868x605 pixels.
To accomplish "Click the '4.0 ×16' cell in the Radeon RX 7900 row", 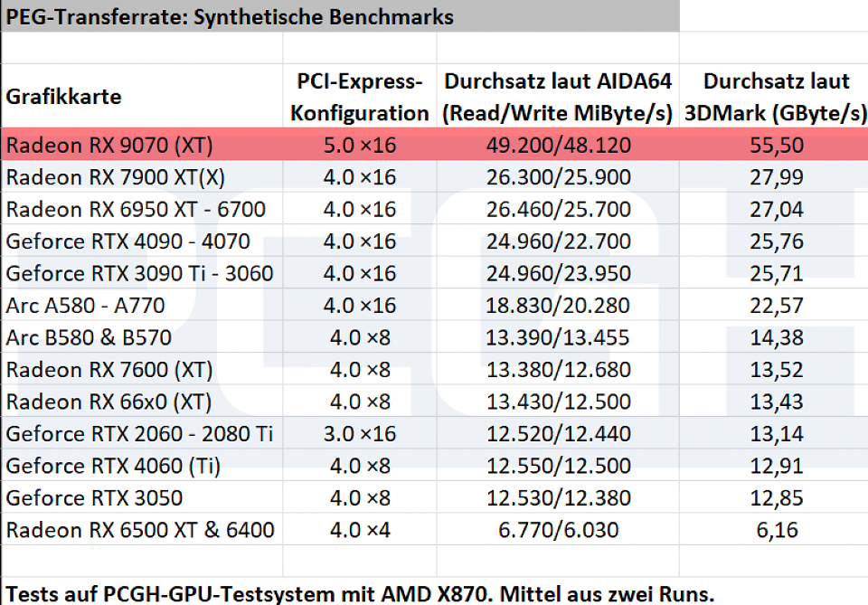I will (360, 177).
